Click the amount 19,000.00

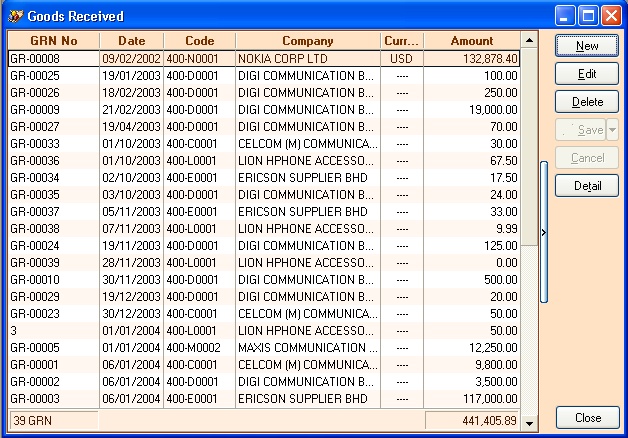tap(493, 110)
